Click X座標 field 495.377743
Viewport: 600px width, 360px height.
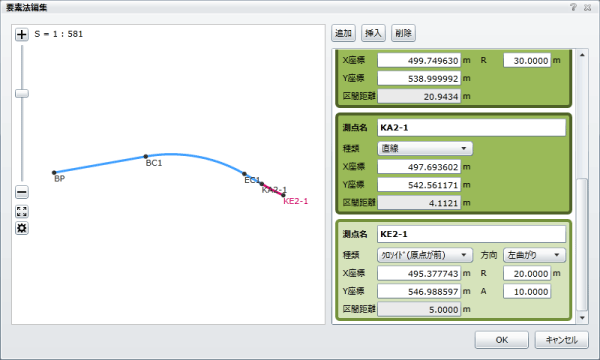(x=419, y=273)
